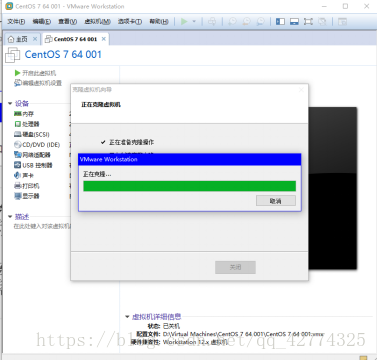Click the 开启此虚拟机 link
The image size is (377, 360).
(x=39, y=73)
